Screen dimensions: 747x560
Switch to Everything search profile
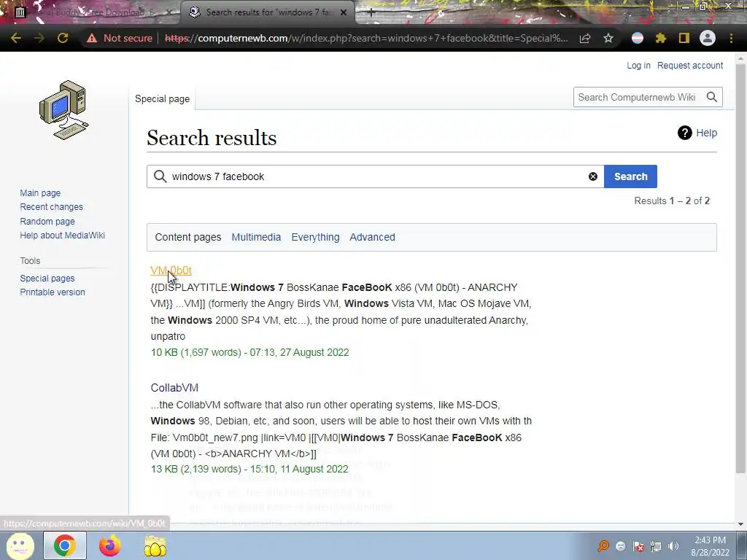[315, 237]
